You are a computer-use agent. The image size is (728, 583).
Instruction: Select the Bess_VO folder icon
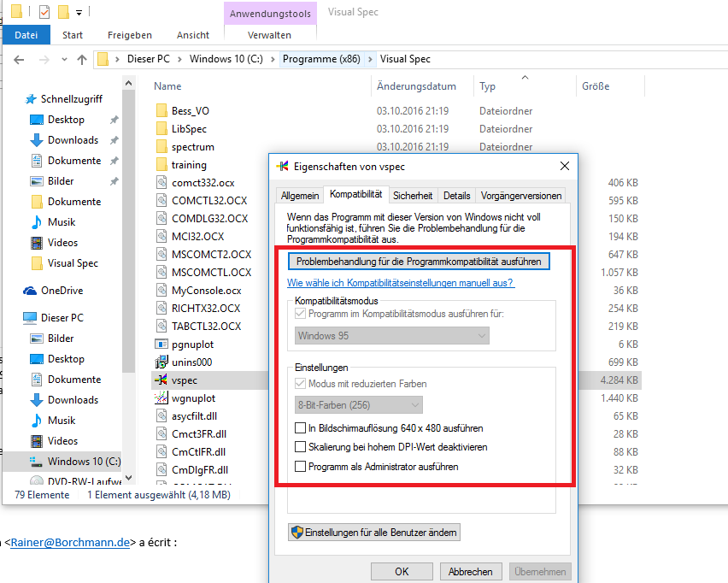[x=162, y=111]
